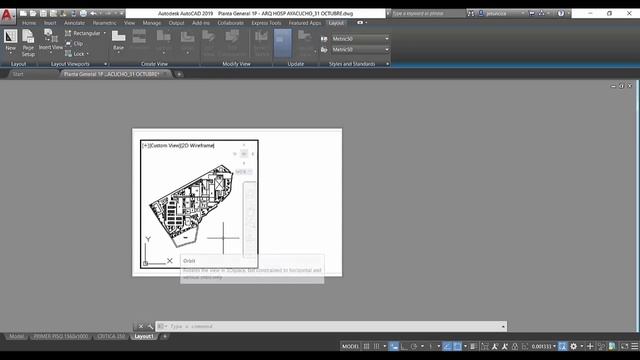Open a new drawing tab with plus
640x360 pixels.
coord(179,74)
